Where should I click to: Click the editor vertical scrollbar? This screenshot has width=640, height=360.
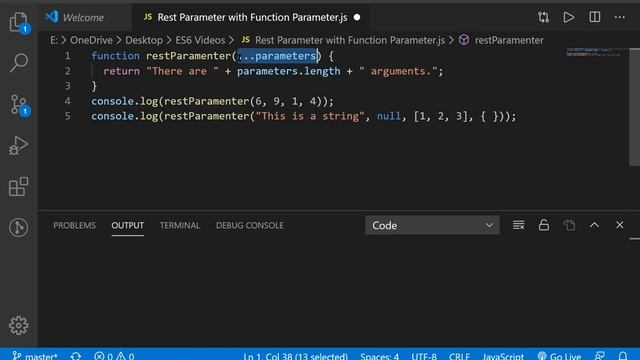(634, 107)
